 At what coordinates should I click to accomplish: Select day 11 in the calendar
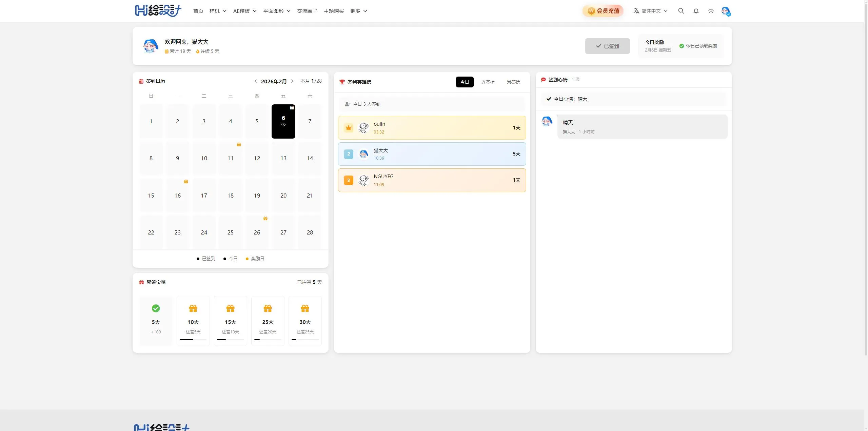(231, 158)
